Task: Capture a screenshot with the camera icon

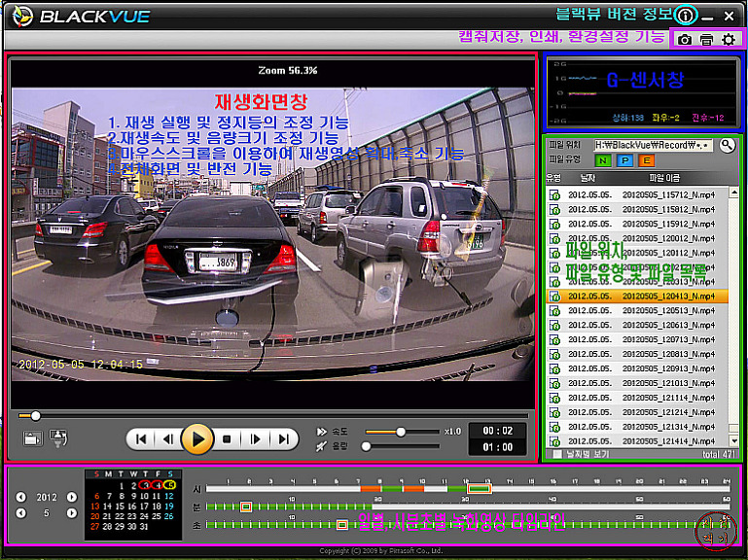Action: click(685, 40)
